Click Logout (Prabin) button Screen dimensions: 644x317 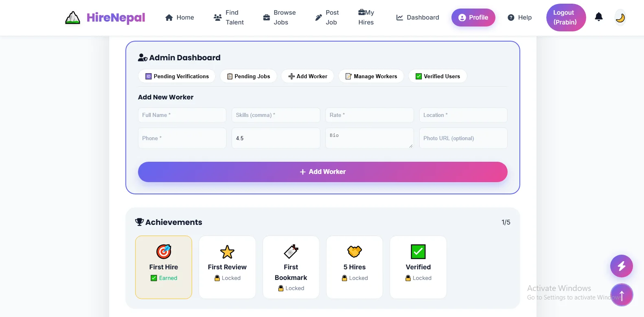coord(566,18)
